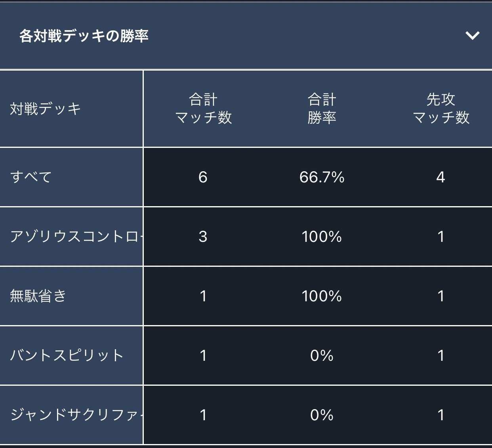Select the 先攻マッチ数 column header
The height and width of the screenshot is (448, 492).
pos(441,108)
